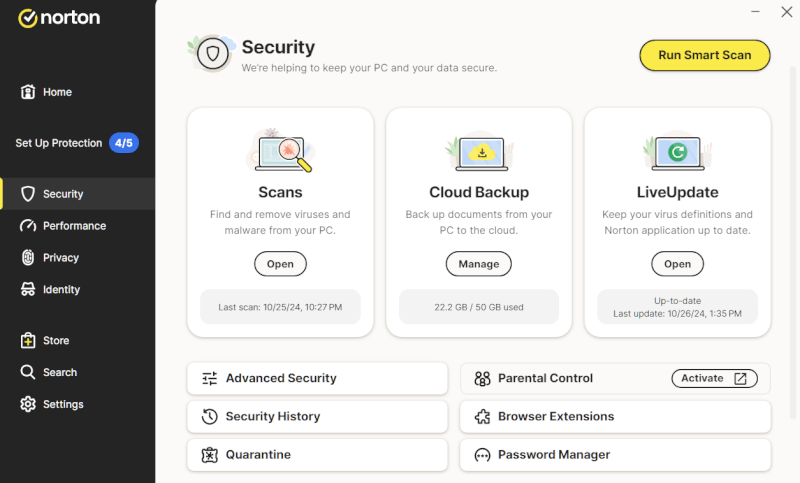Screen dimensions: 800x483
Task: Click the Parental Control family icon
Action: pyautogui.click(x=482, y=378)
